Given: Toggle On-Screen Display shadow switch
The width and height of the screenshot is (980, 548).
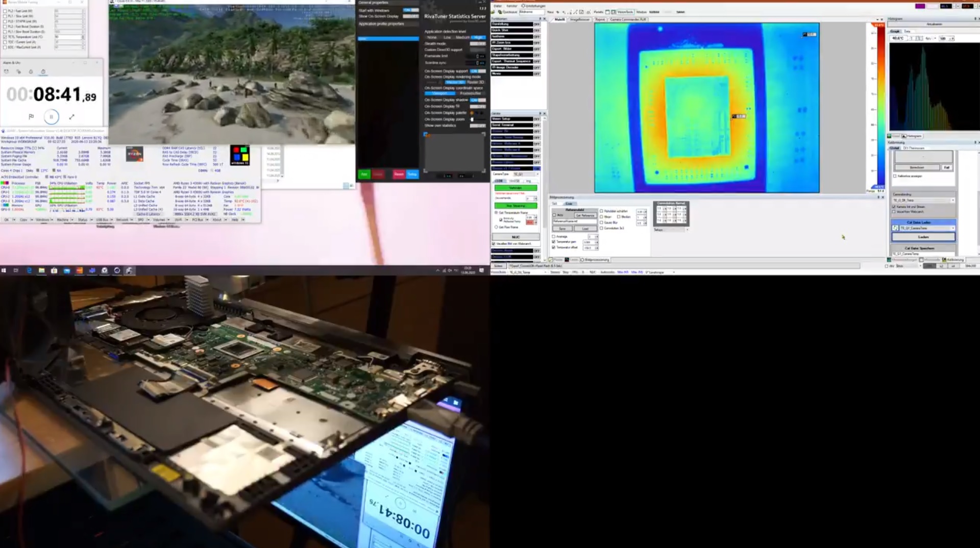Looking at the screenshot, I should (x=478, y=100).
